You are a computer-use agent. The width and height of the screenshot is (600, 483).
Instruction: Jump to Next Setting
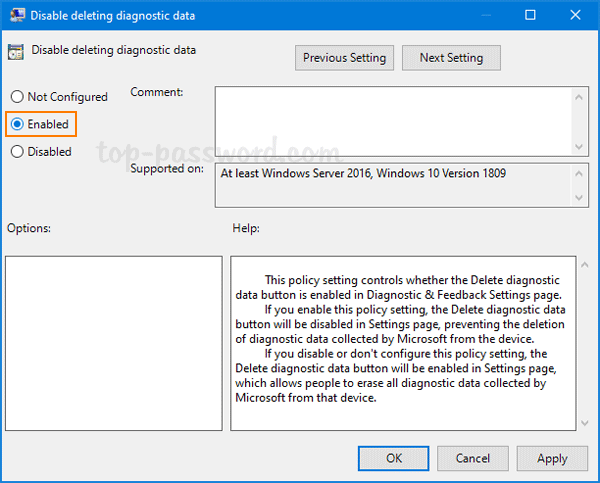[x=451, y=58]
